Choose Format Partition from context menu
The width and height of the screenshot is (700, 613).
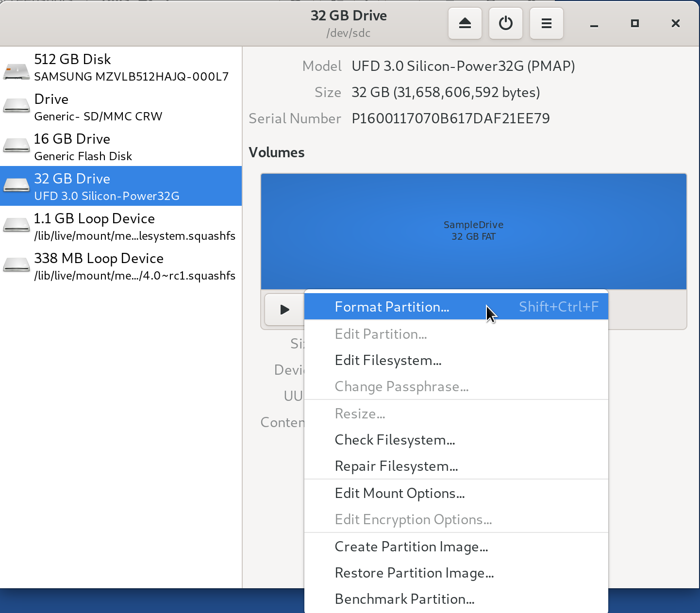[392, 307]
